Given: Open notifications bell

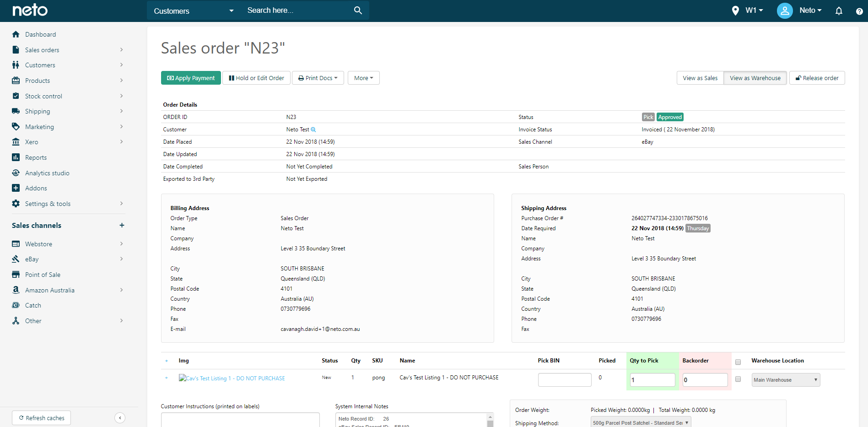Looking at the screenshot, I should (x=839, y=11).
